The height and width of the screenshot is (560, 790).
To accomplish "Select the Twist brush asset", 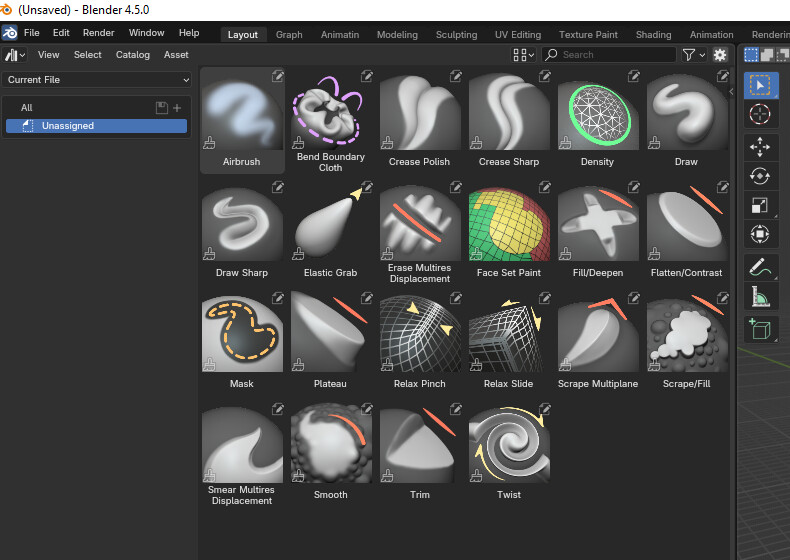I will (509, 453).
